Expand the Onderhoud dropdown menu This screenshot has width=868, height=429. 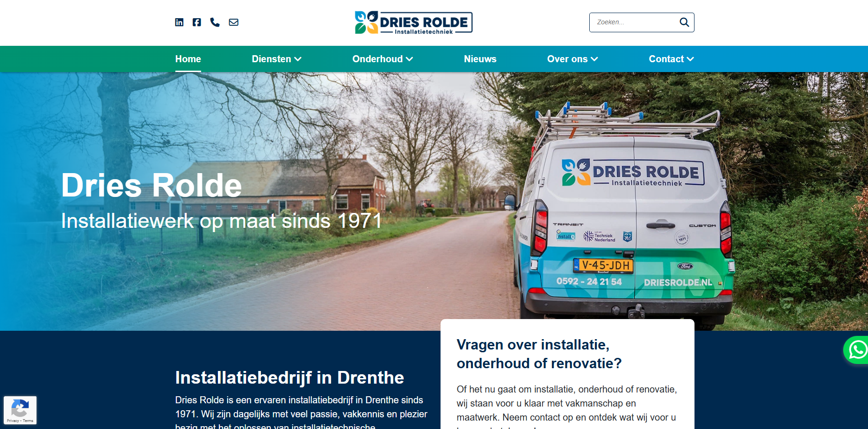pos(383,59)
